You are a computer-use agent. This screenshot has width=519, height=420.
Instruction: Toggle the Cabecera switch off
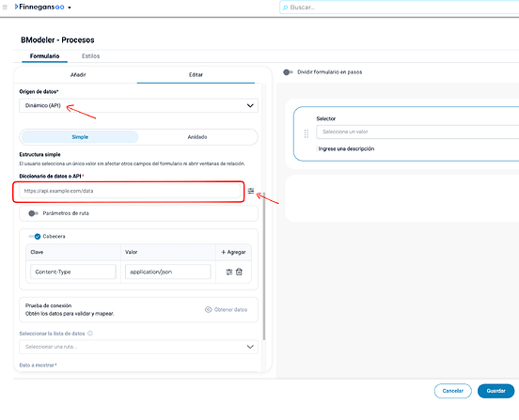point(35,236)
